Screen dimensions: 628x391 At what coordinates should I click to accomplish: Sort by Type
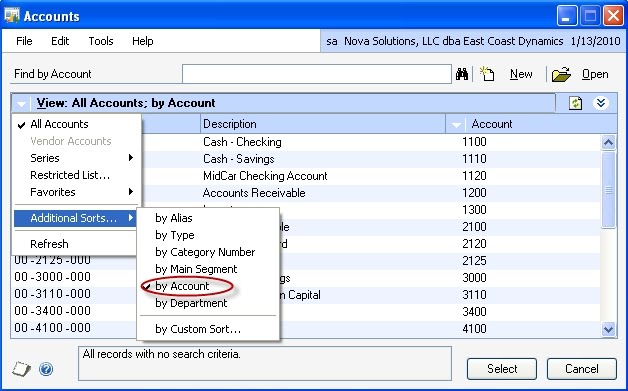point(175,235)
